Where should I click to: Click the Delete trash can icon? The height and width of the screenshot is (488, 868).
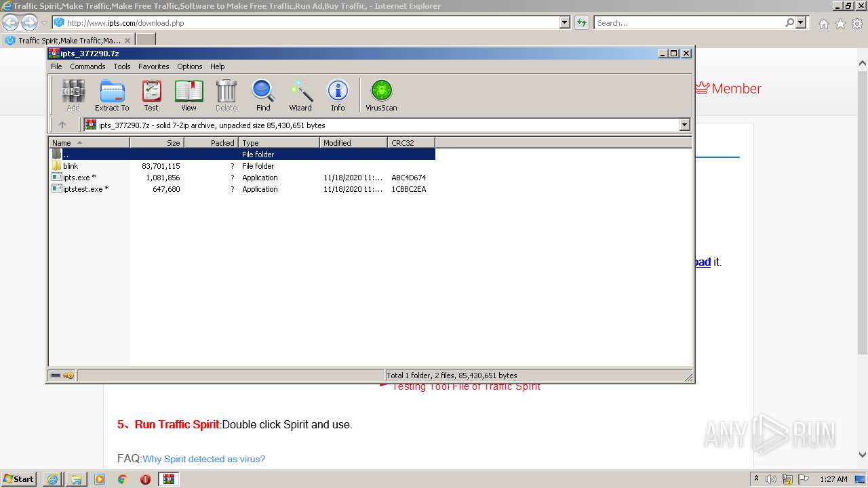point(226,95)
